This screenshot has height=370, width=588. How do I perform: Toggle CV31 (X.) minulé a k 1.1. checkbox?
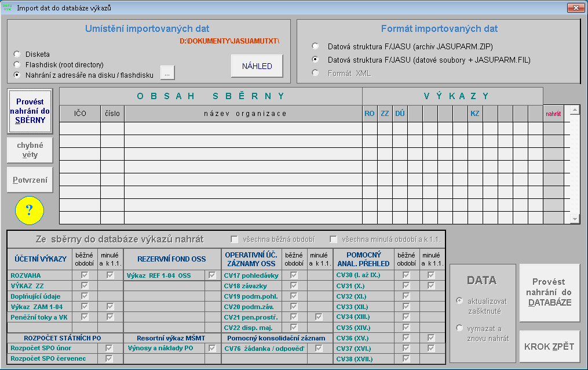[x=431, y=285]
